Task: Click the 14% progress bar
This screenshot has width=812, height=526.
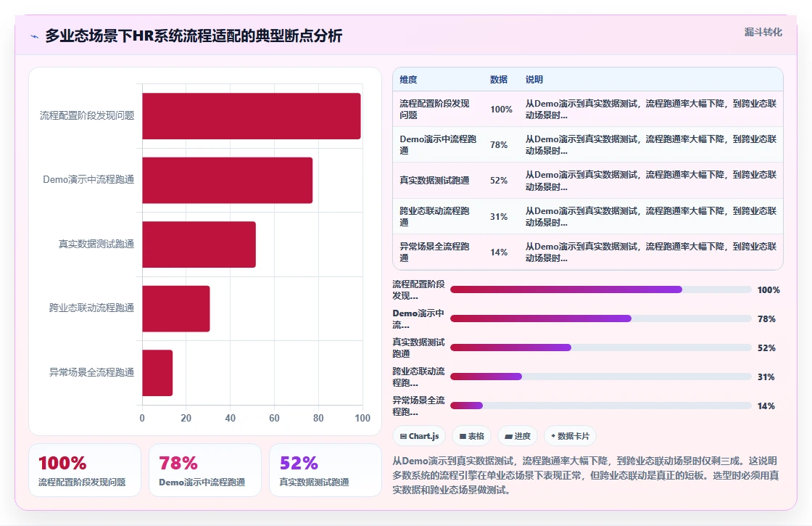Action: [601, 406]
